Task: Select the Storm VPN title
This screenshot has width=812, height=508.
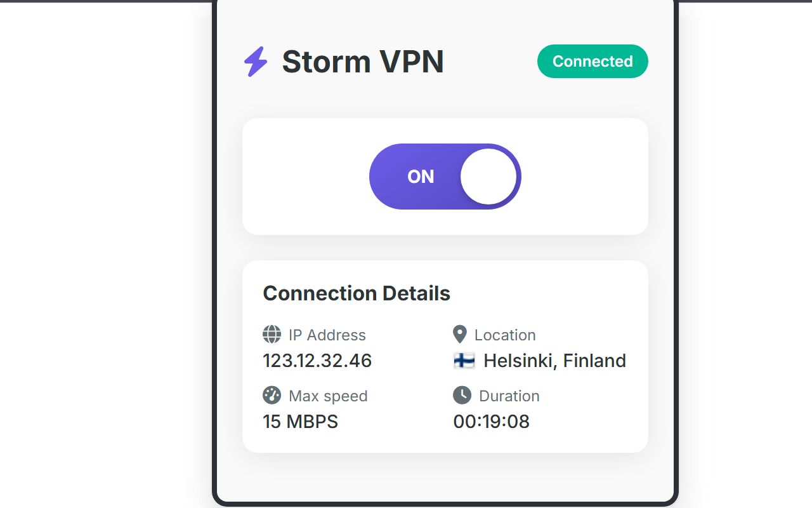Action: (363, 61)
